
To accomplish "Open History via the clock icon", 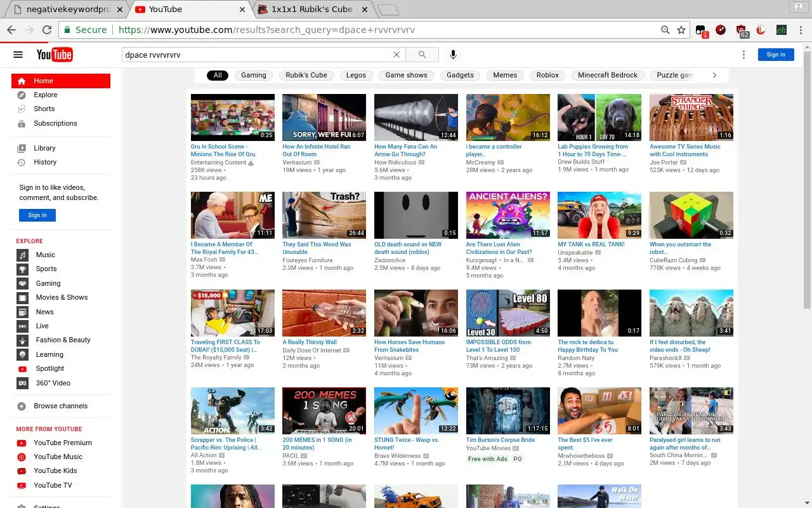I will 22,163.
